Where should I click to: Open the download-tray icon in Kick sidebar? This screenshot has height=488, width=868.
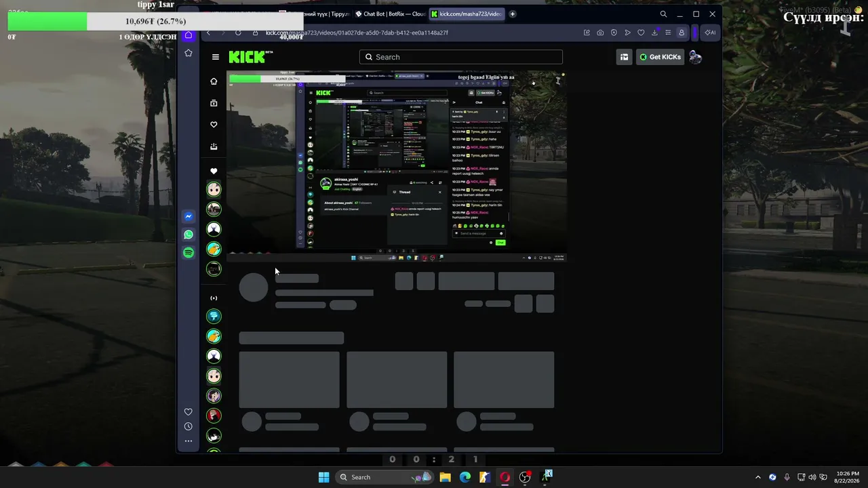[x=214, y=146]
